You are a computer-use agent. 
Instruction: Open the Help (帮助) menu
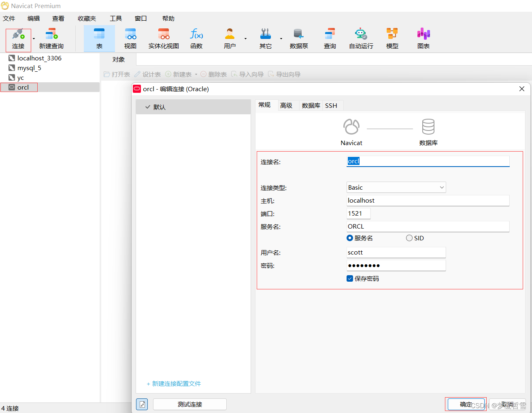(168, 18)
